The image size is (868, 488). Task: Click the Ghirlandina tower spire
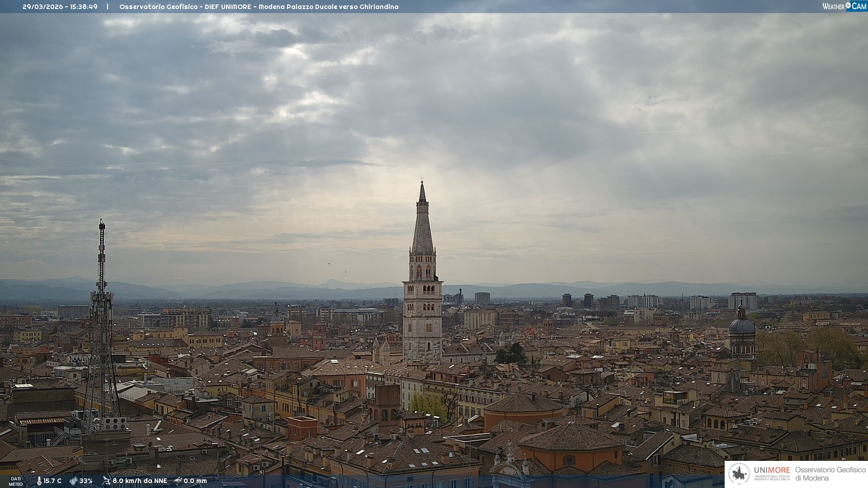click(x=422, y=226)
